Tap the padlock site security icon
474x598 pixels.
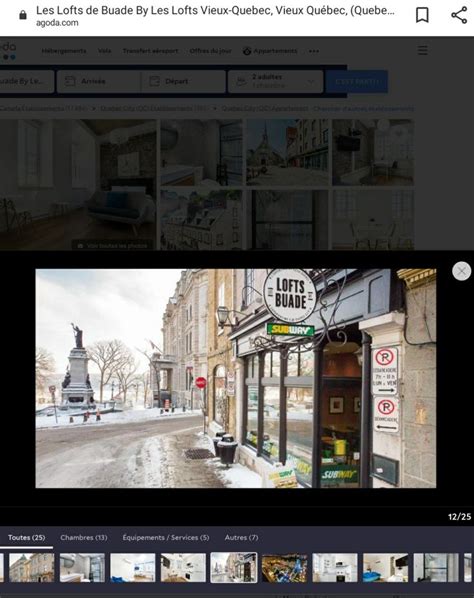[23, 15]
